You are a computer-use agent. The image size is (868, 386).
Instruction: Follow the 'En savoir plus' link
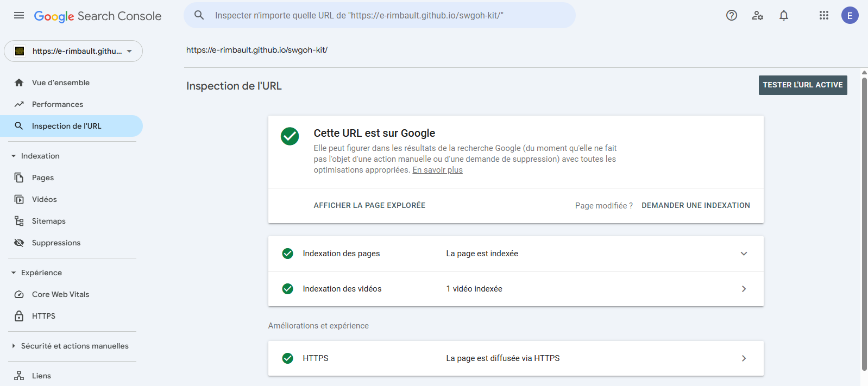437,170
